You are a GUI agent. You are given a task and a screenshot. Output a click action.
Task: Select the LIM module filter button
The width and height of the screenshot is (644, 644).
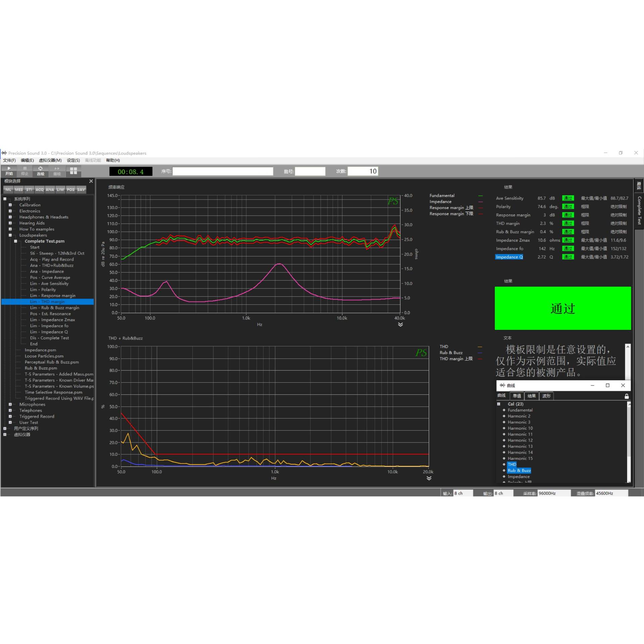point(60,190)
